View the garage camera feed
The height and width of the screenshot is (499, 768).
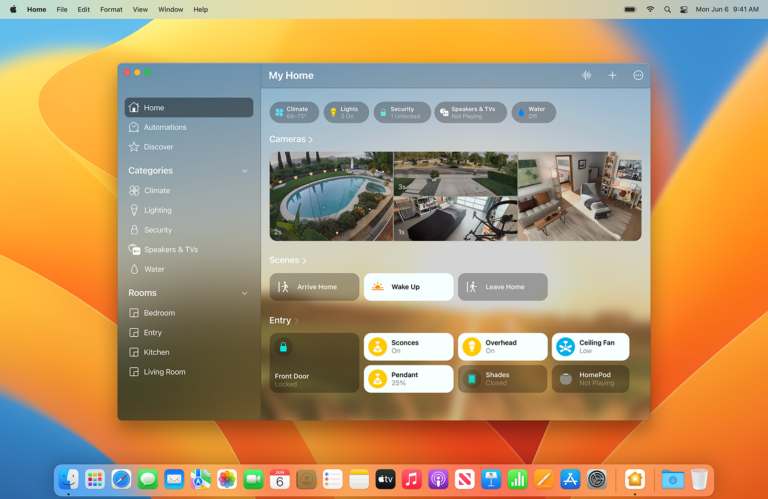coord(456,218)
